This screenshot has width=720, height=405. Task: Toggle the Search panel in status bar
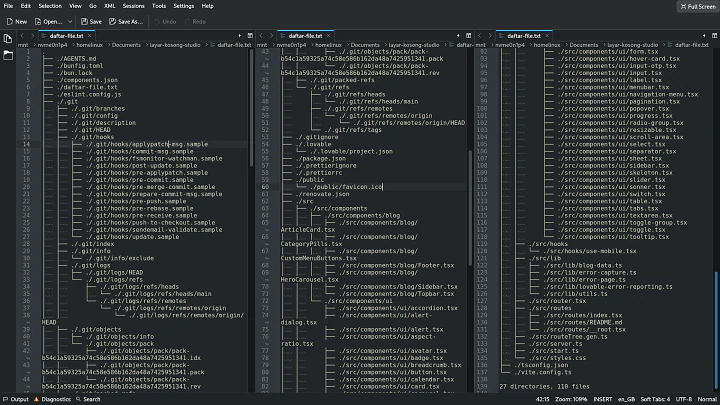88,399
